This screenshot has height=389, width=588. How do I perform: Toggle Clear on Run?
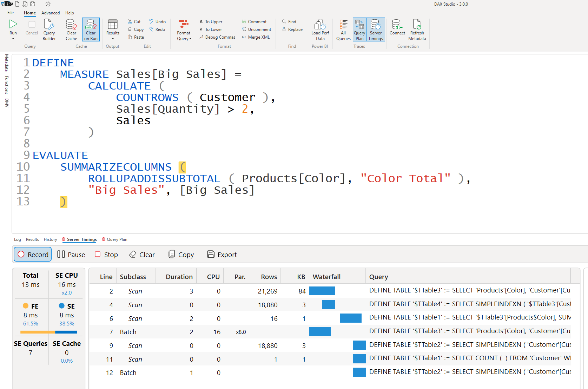click(x=91, y=29)
